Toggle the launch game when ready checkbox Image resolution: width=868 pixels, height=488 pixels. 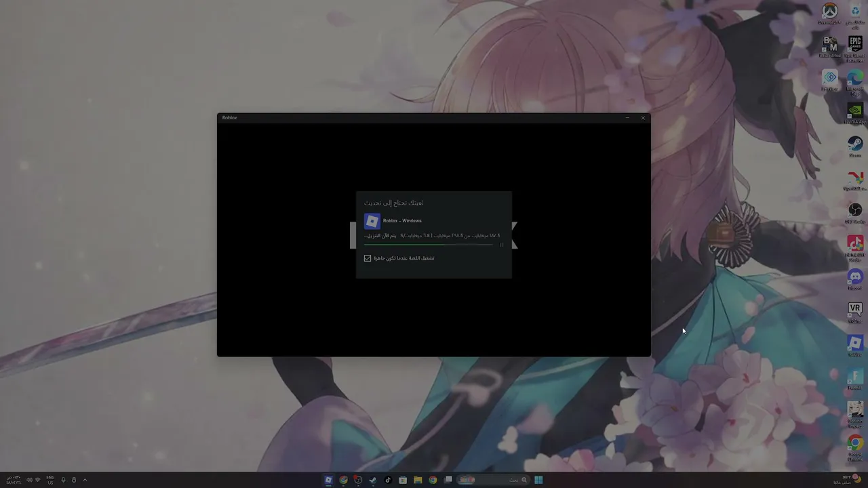[x=368, y=258]
